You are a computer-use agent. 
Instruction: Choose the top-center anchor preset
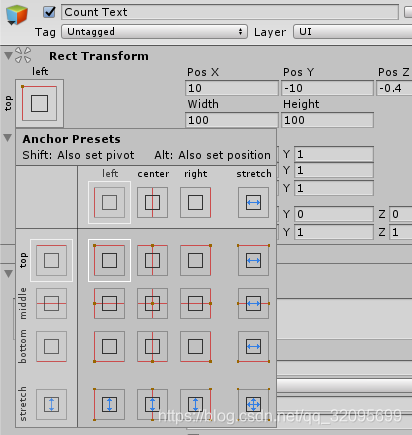tap(152, 260)
